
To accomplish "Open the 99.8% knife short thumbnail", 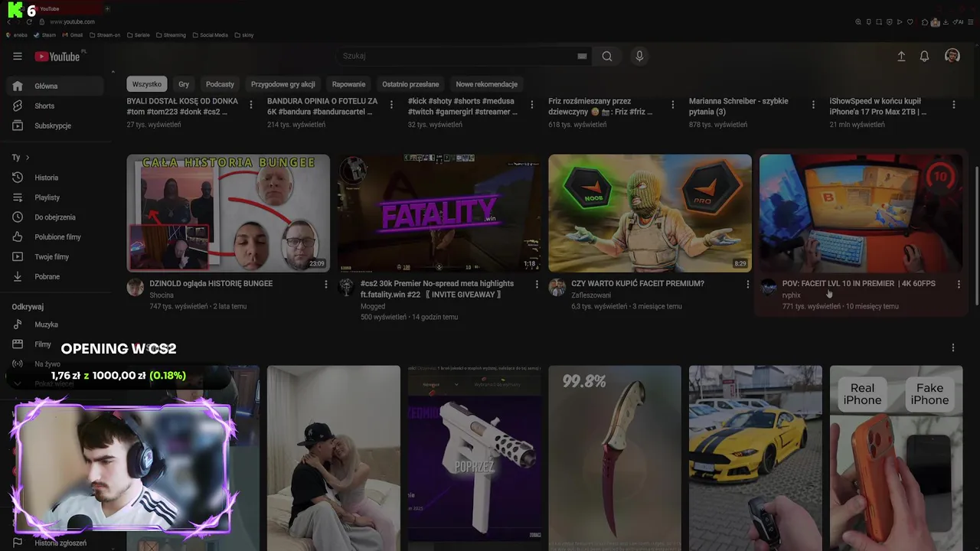I will click(x=615, y=458).
